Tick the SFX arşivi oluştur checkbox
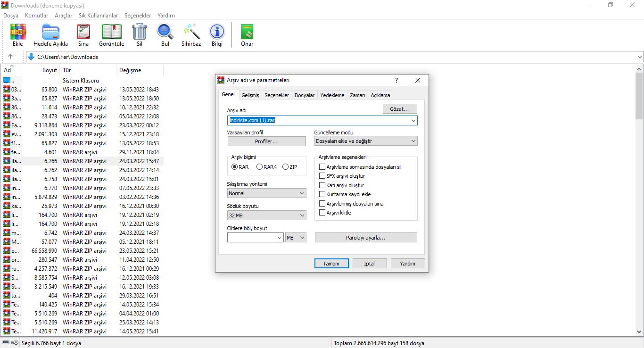The height and width of the screenshot is (348, 644). coord(322,176)
